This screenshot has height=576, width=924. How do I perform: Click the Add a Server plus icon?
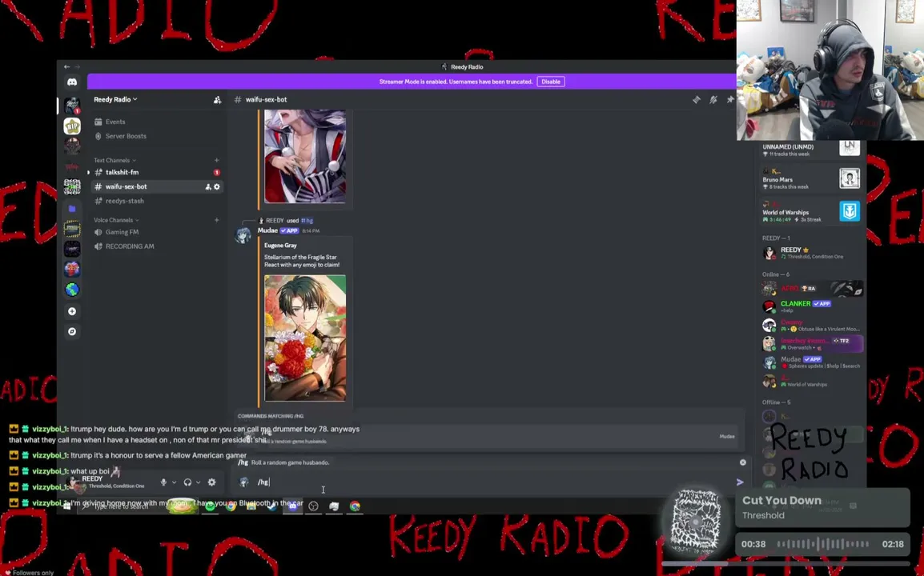click(72, 311)
